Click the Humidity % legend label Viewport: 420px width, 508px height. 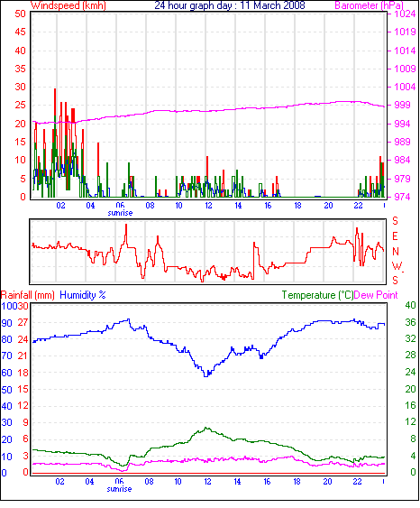pos(83,295)
